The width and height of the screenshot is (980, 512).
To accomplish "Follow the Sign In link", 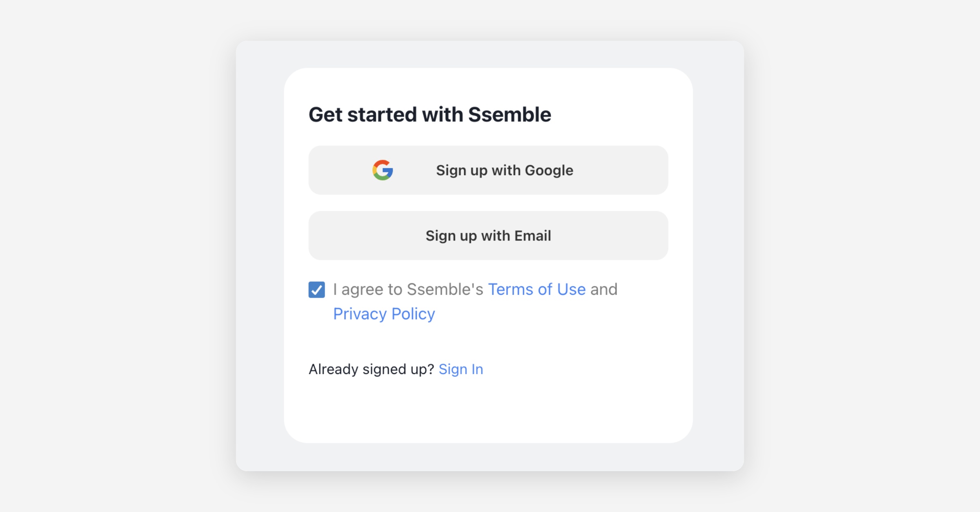I will pyautogui.click(x=461, y=369).
